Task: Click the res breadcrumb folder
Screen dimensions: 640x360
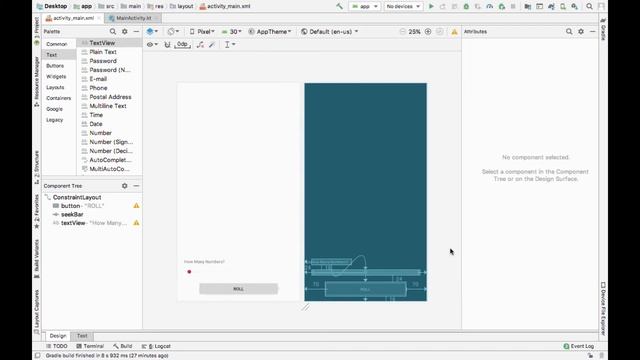Action: [156, 7]
